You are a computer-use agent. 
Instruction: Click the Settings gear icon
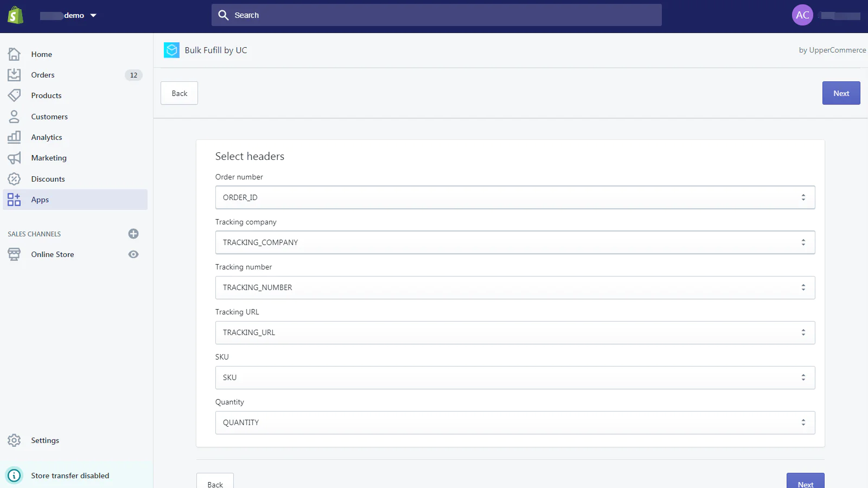pyautogui.click(x=14, y=440)
